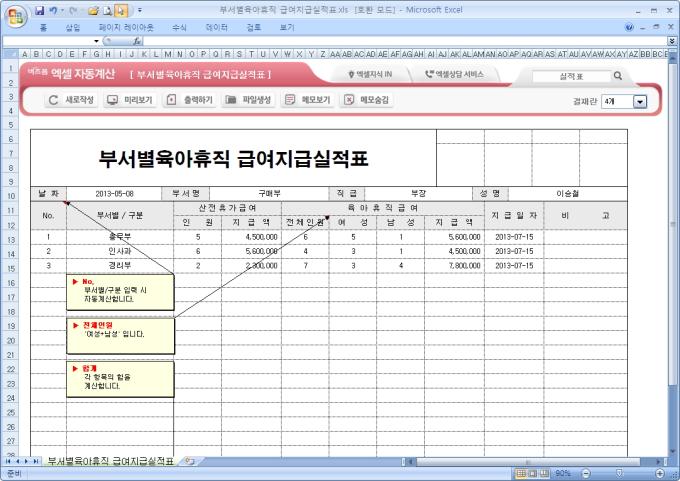Click the Name Box field
The image size is (680, 481).
click(x=48, y=41)
